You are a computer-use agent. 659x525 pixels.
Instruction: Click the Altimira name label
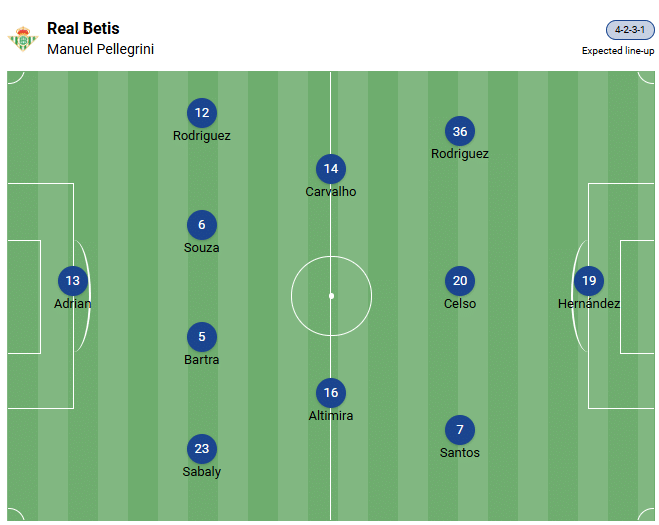[331, 415]
